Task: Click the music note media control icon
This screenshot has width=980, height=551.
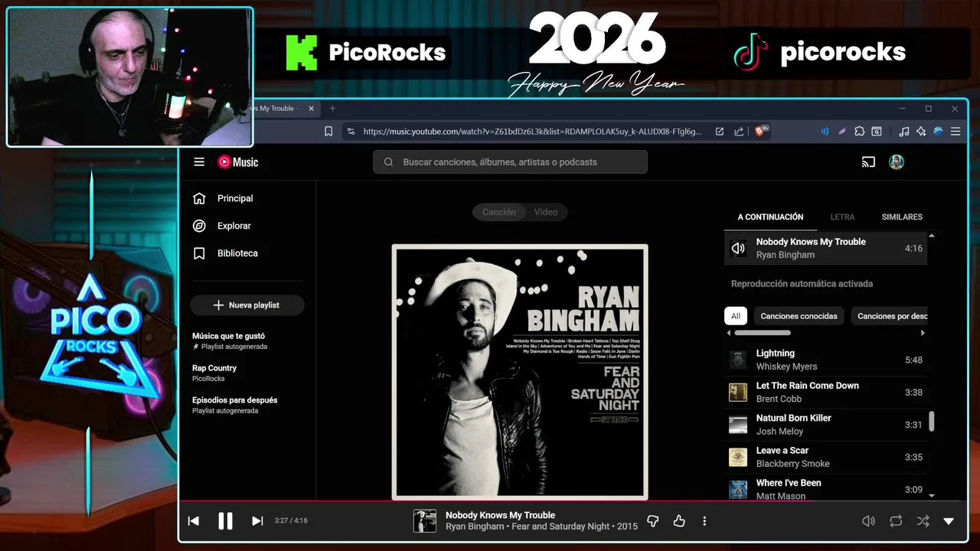Action: pyautogui.click(x=904, y=132)
